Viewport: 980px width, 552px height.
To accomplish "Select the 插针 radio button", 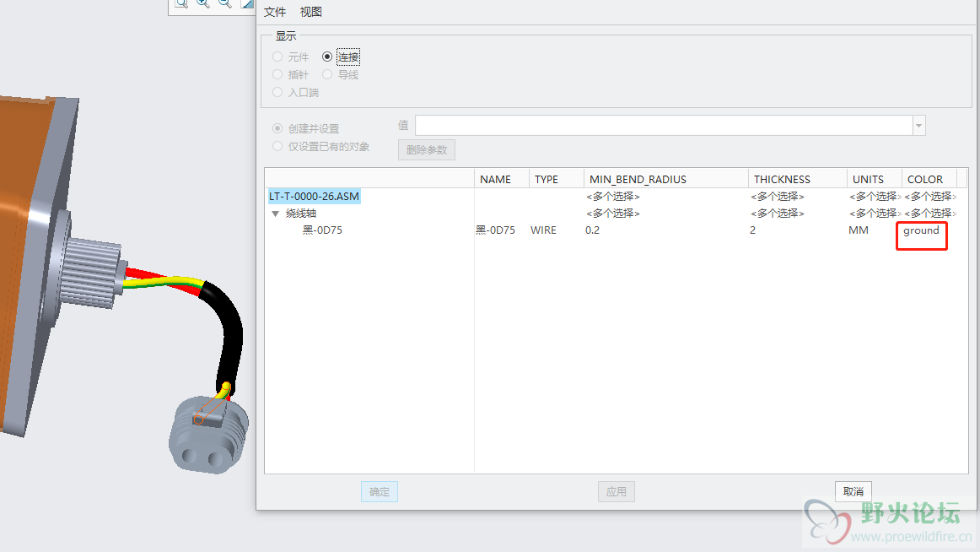I will 277,74.
